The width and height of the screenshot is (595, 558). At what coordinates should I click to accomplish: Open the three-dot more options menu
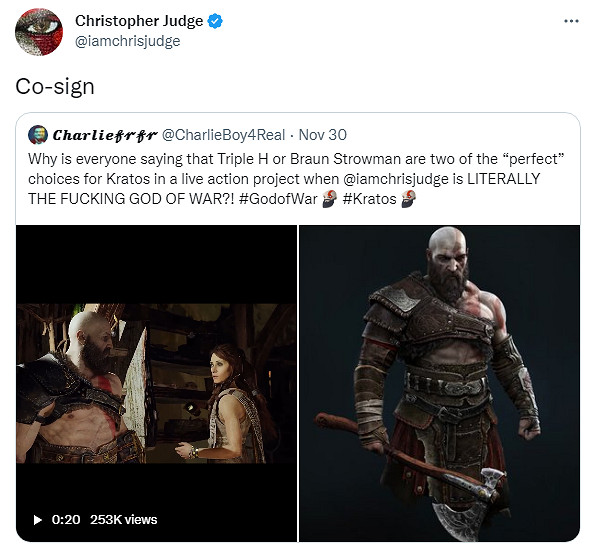[x=571, y=21]
